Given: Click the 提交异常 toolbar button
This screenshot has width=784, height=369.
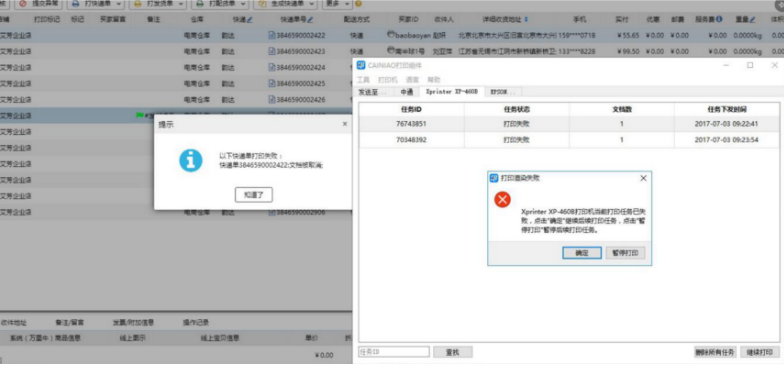Looking at the screenshot, I should tap(39, 4).
